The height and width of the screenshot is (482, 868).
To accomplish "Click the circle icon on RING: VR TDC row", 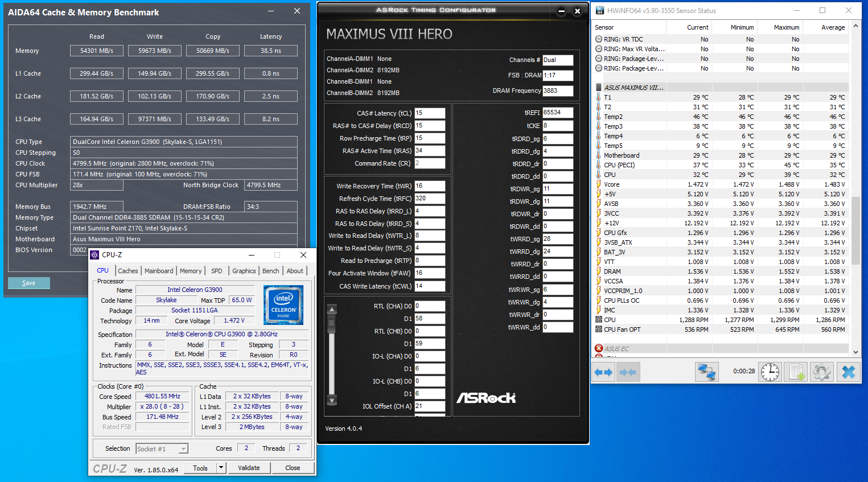I will pos(599,39).
